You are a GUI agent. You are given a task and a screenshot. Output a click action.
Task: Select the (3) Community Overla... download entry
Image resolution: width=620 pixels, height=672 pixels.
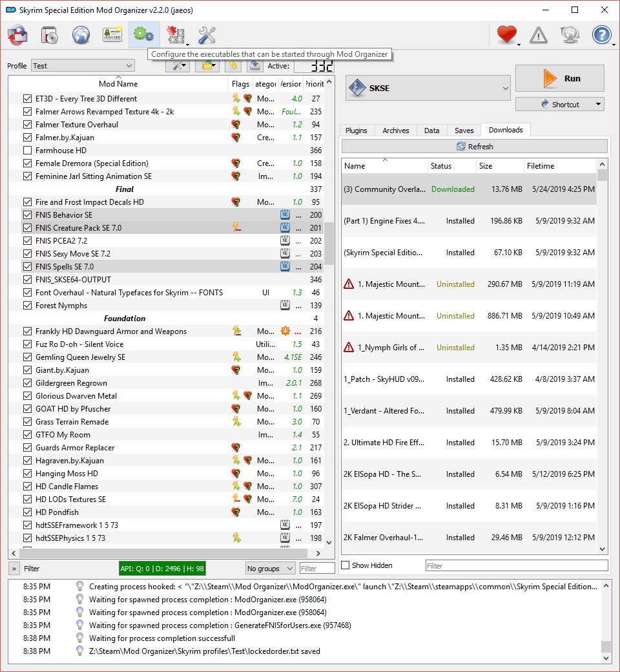469,189
